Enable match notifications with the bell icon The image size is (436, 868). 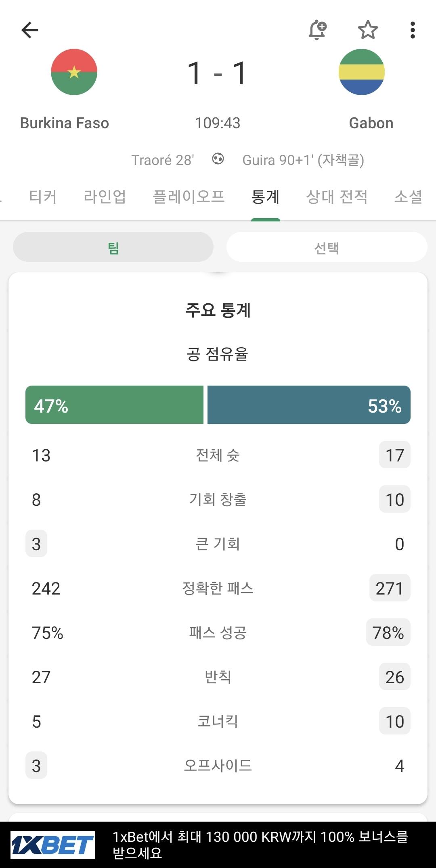(x=317, y=30)
